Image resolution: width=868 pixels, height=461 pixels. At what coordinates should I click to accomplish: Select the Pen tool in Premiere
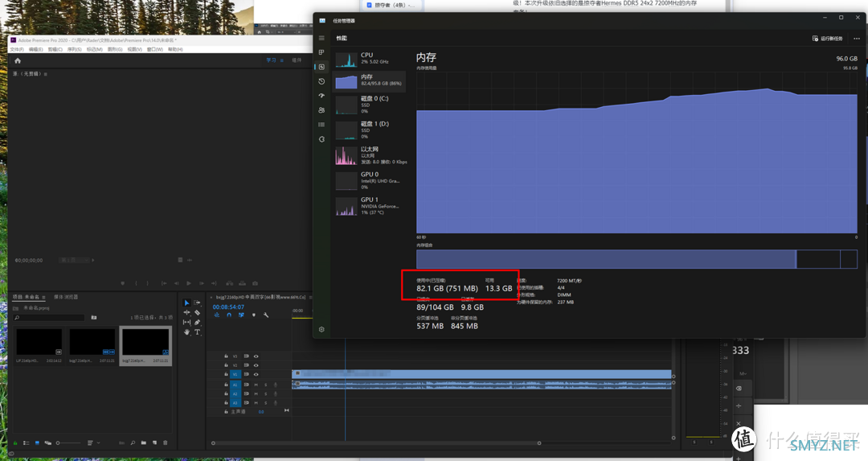pos(197,322)
